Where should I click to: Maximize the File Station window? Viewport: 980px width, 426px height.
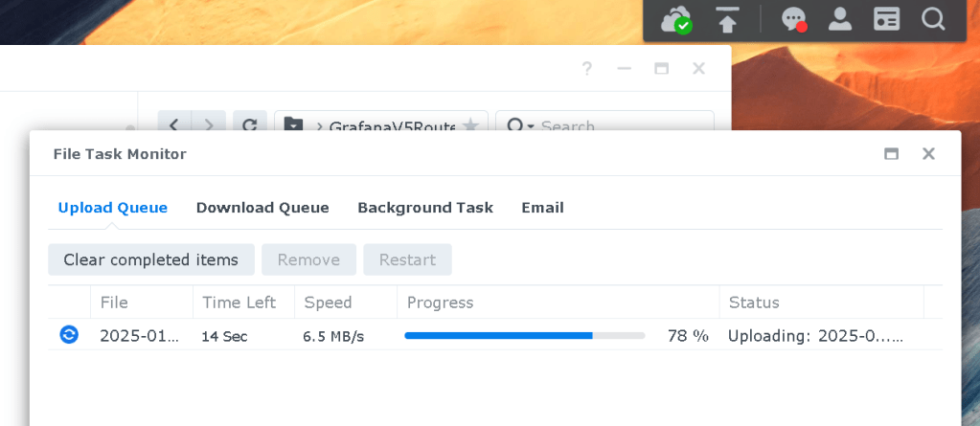tap(661, 69)
